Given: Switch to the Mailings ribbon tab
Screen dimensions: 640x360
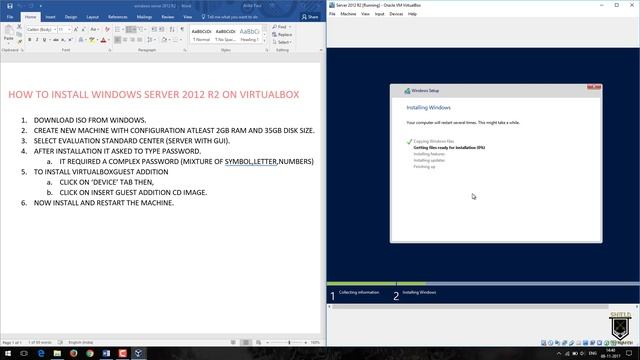Looking at the screenshot, I should pos(144,17).
